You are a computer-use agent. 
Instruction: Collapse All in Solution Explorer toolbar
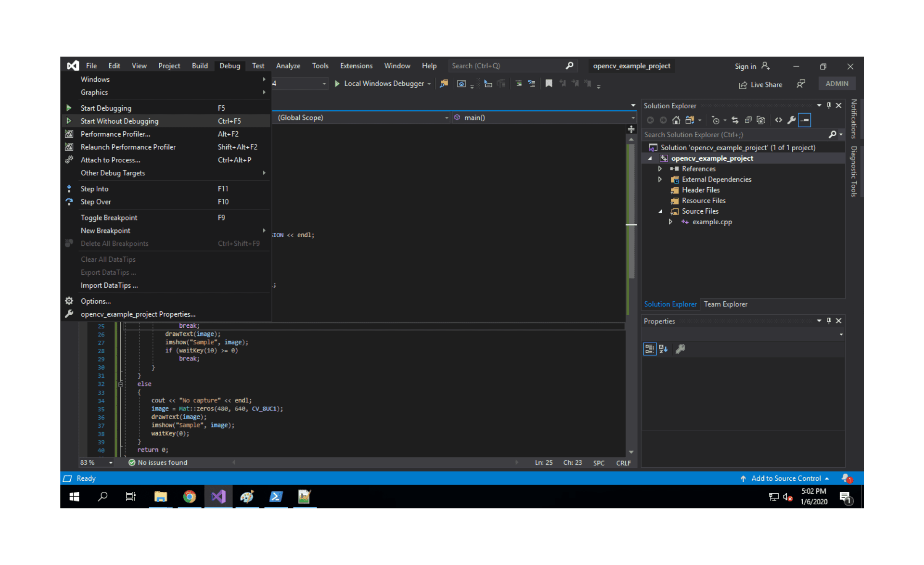748,120
